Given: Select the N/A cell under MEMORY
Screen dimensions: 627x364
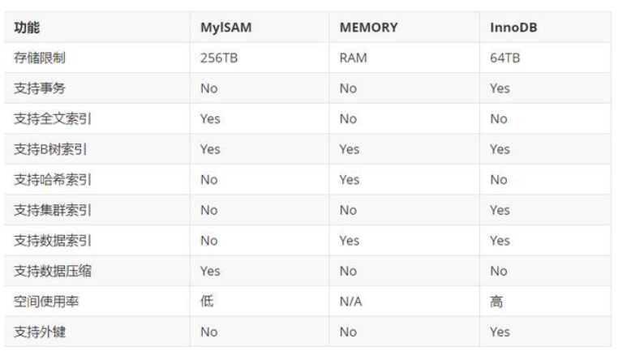Looking at the screenshot, I should tap(351, 302).
